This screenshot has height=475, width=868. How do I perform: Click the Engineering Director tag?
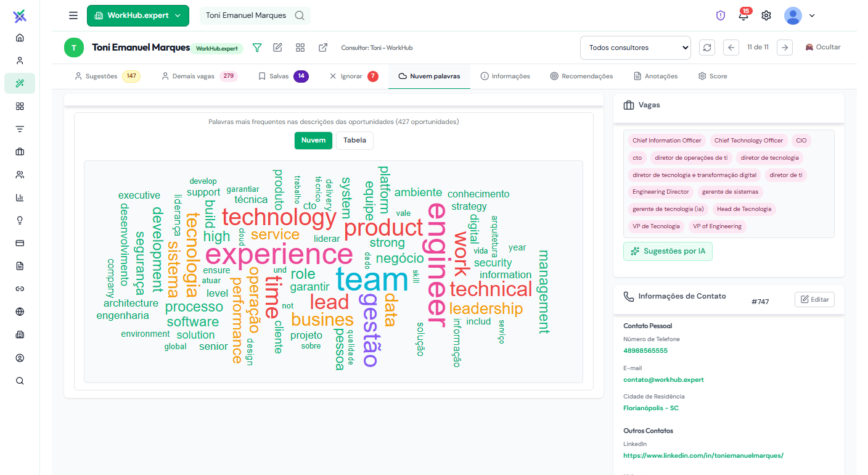(x=661, y=192)
